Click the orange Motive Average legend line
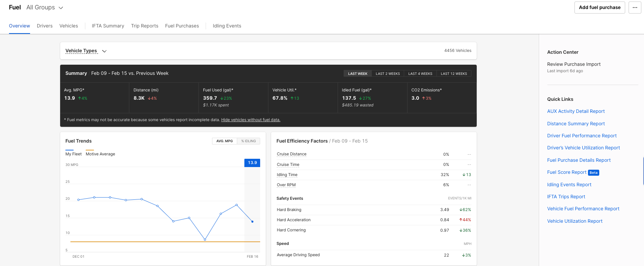The image size is (644, 266). pos(90,150)
